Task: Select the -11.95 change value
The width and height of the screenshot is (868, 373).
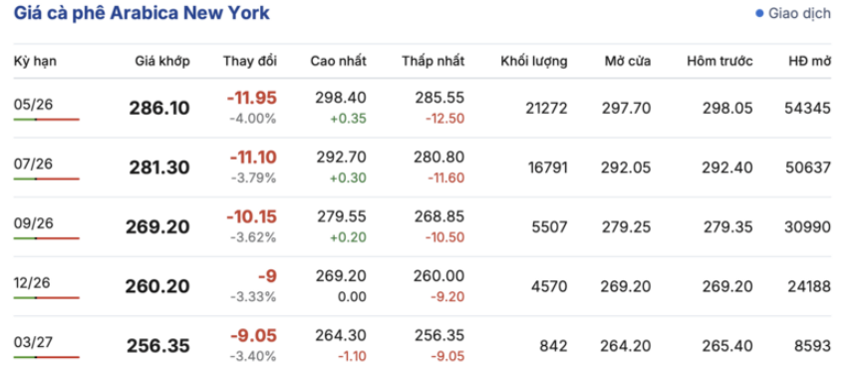Action: tap(252, 98)
